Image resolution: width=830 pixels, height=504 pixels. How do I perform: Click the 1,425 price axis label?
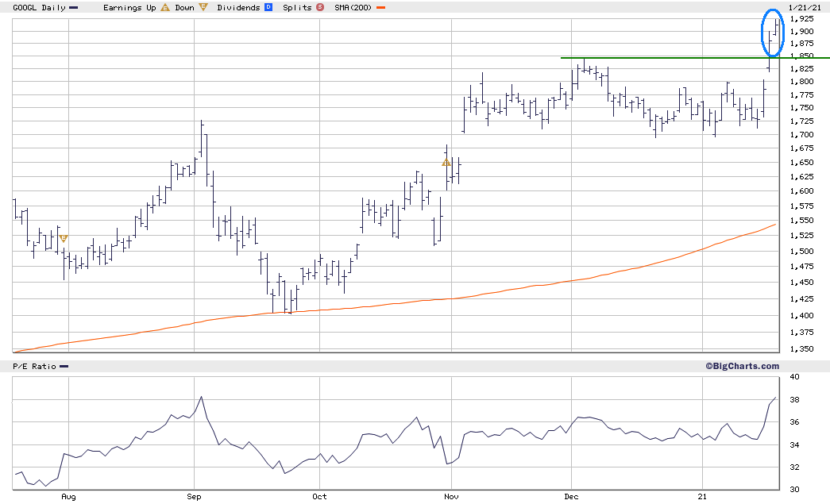tap(802, 299)
